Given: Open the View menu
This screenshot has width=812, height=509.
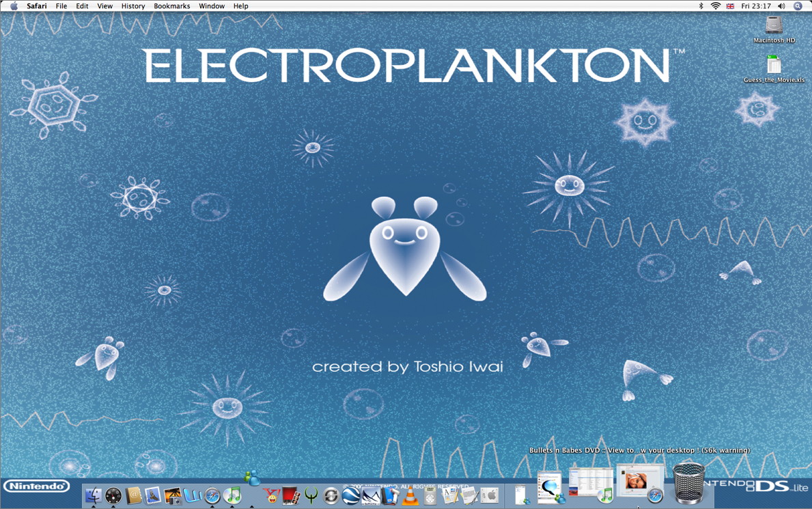Looking at the screenshot, I should point(104,6).
